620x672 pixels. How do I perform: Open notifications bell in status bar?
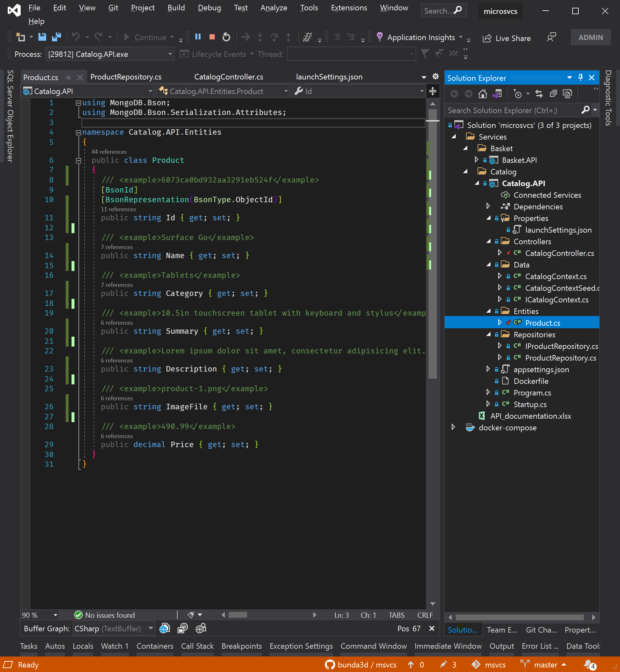tap(589, 664)
